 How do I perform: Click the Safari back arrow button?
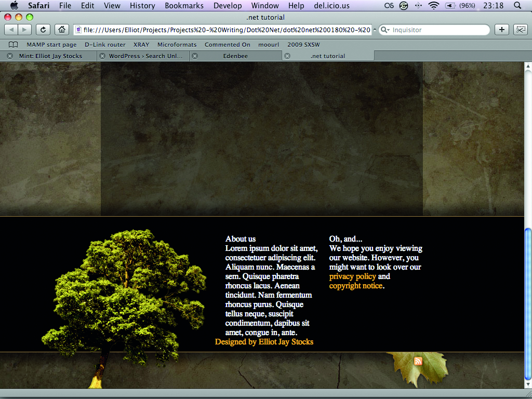click(11, 30)
